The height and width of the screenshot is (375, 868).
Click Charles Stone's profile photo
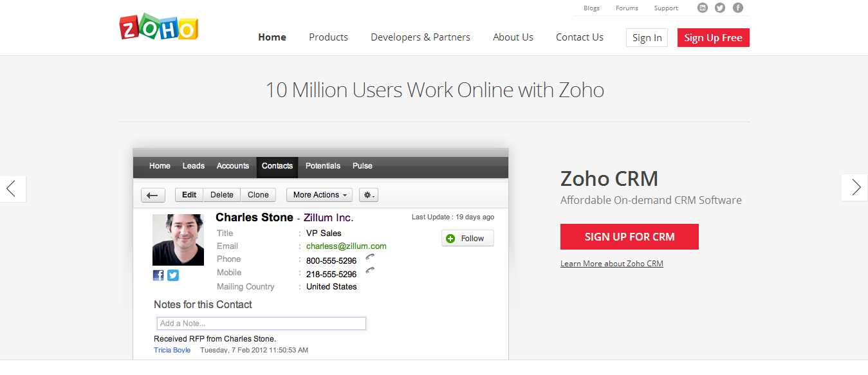(178, 240)
